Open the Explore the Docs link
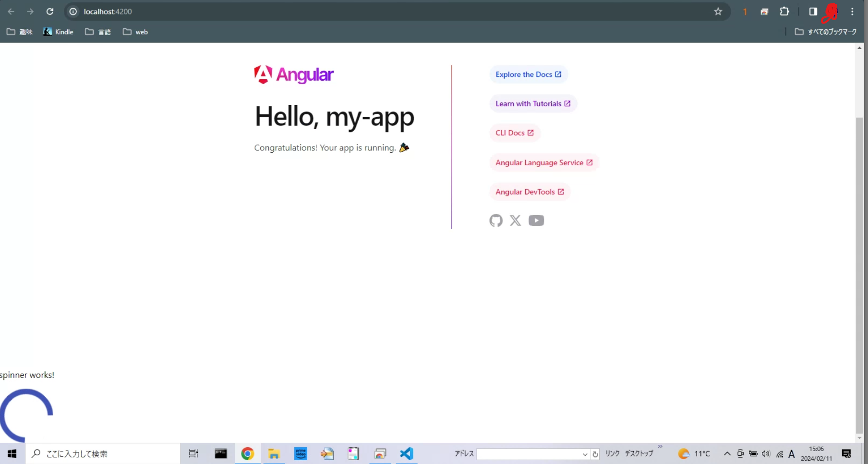The height and width of the screenshot is (464, 868). 529,74
